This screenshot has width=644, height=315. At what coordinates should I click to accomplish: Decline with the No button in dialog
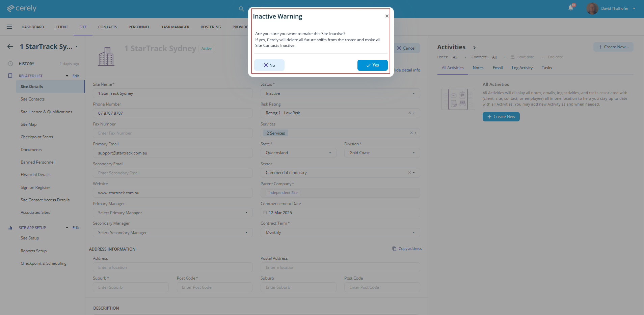[269, 65]
